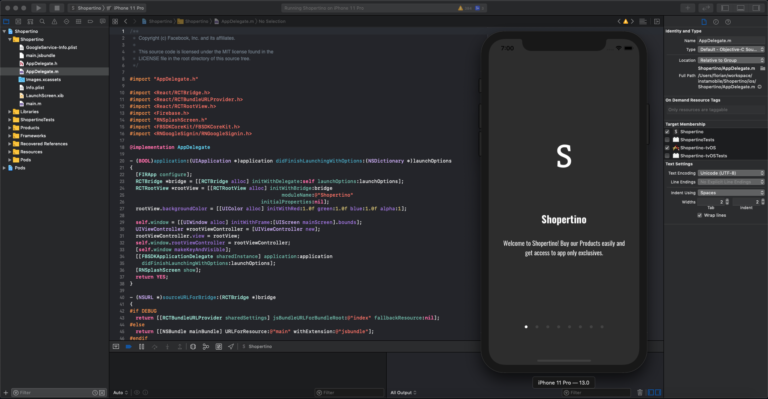The width and height of the screenshot is (768, 399).
Task: Open environment overrides button
Action: point(218,347)
